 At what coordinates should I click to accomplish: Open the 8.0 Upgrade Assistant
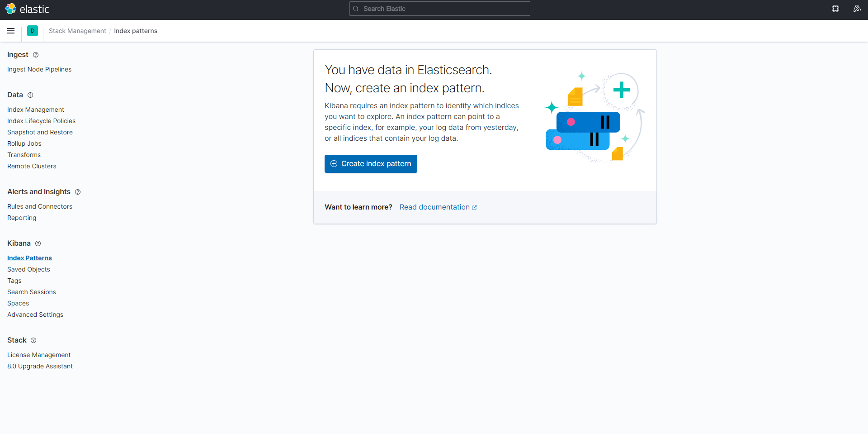click(x=40, y=366)
